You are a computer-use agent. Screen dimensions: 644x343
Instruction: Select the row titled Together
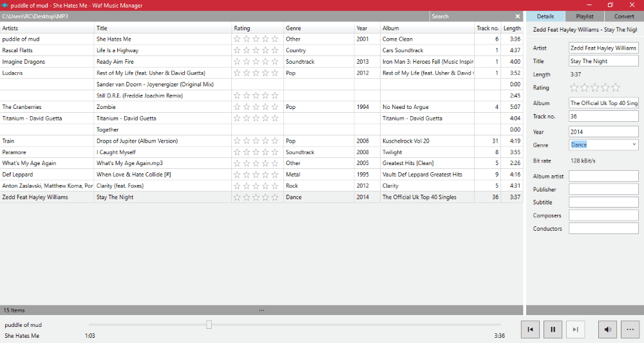click(x=261, y=130)
